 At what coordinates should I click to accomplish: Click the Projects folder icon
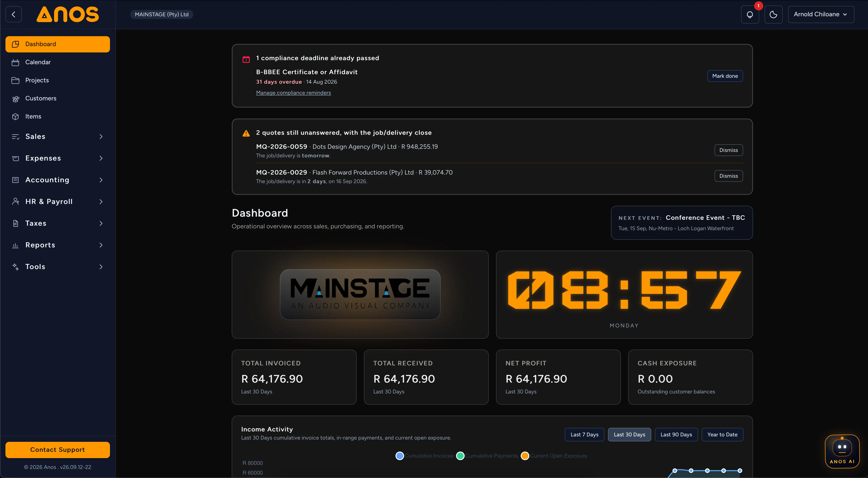tap(15, 80)
